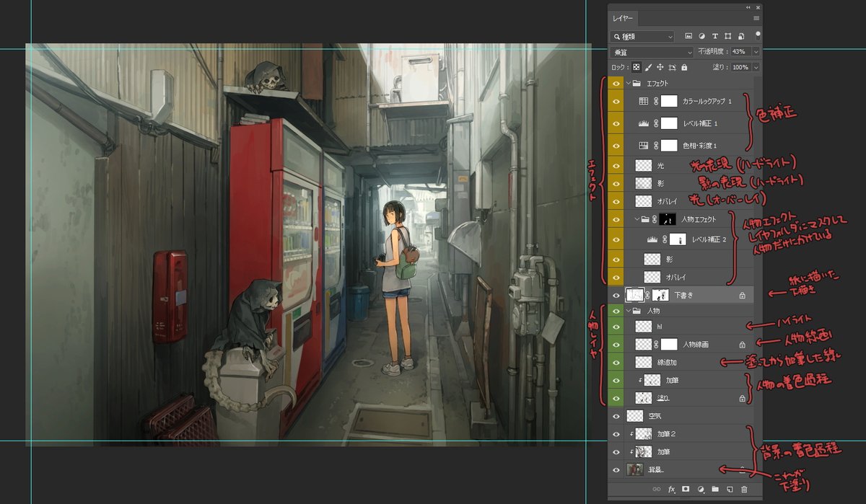Select the レベル補正 1 layer name
The width and height of the screenshot is (866, 504).
click(699, 124)
